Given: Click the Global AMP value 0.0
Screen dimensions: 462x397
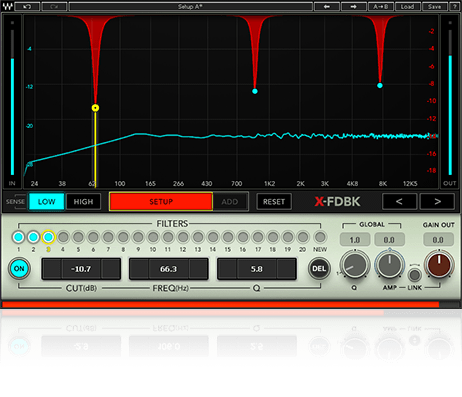Looking at the screenshot, I should tap(389, 240).
